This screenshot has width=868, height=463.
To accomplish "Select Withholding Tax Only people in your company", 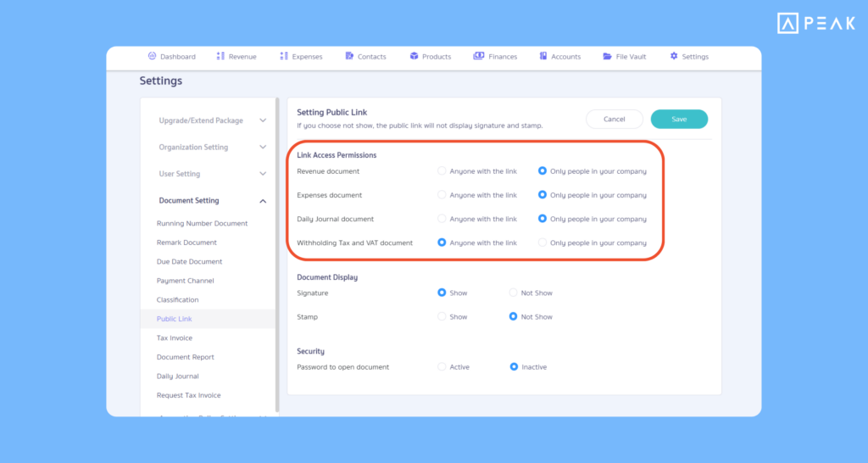I will (x=542, y=243).
